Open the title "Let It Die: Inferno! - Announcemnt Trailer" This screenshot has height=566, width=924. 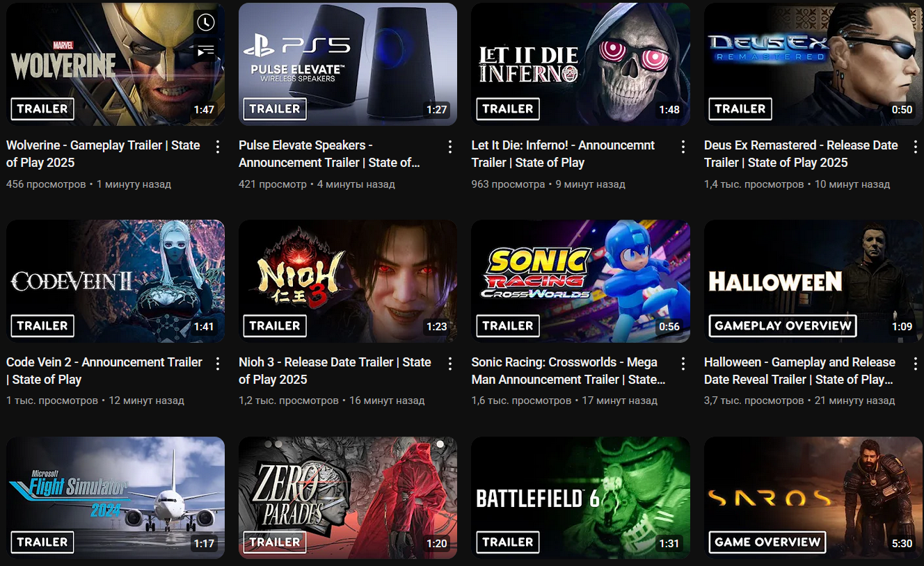[x=563, y=154]
